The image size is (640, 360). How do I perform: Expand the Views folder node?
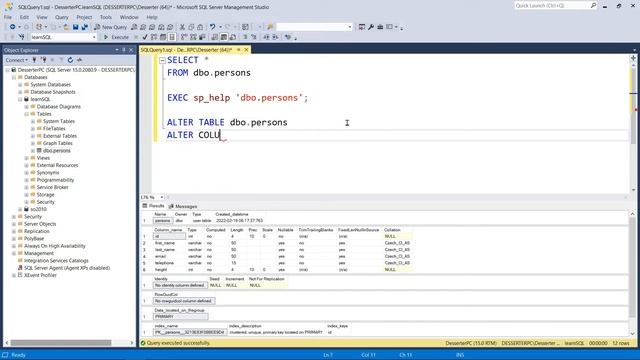pos(27,158)
